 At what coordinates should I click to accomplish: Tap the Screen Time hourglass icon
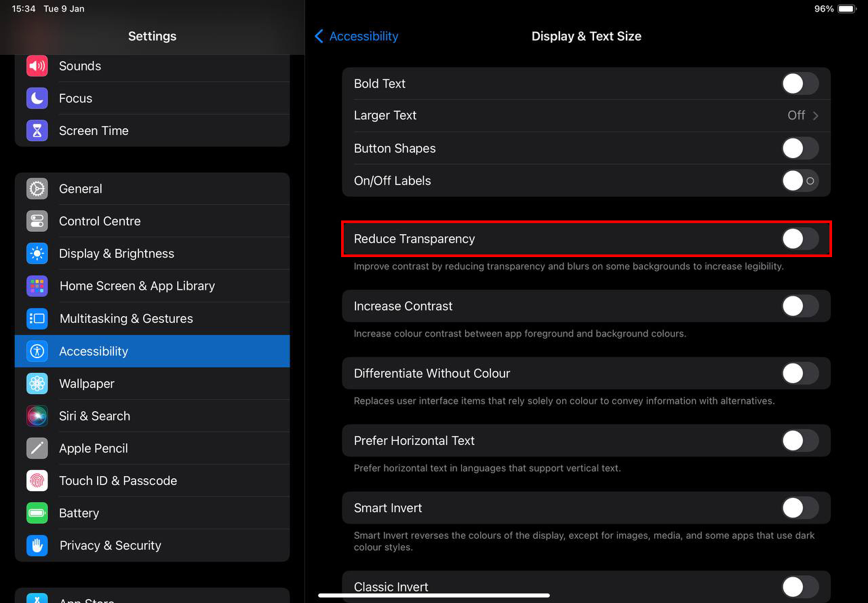click(x=37, y=131)
